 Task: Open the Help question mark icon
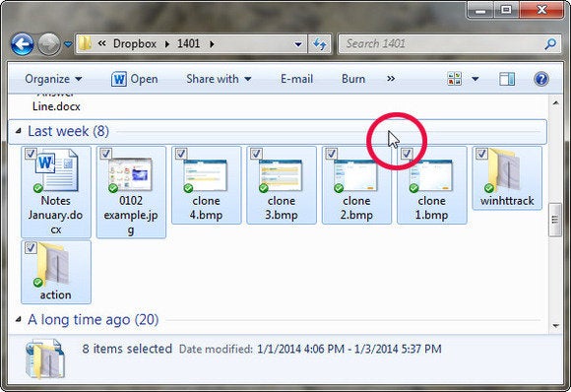[541, 79]
